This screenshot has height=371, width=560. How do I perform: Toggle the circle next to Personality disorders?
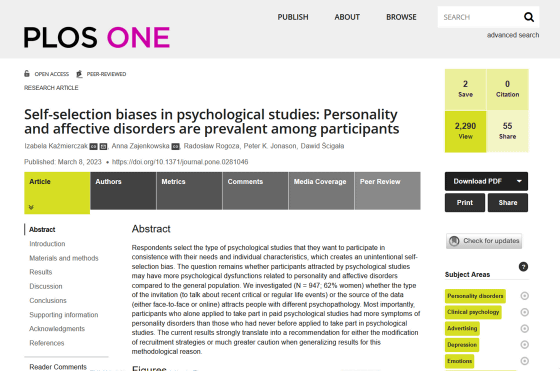(524, 296)
